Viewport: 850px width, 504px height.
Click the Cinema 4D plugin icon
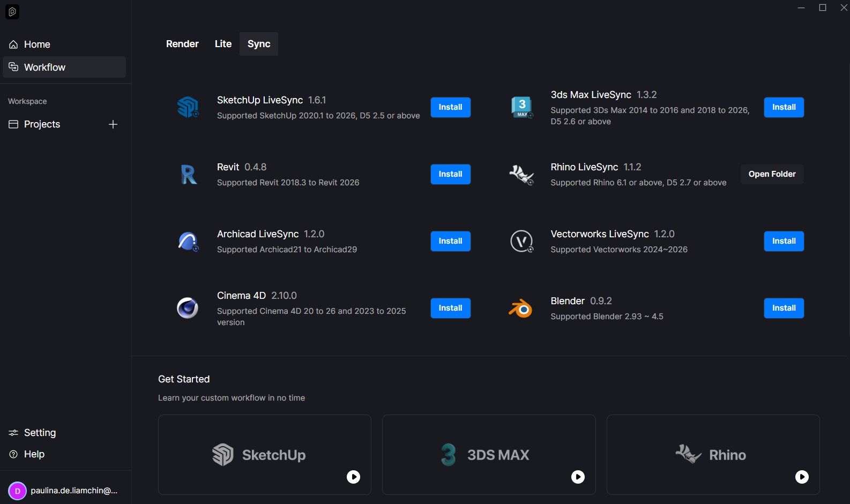(x=188, y=308)
